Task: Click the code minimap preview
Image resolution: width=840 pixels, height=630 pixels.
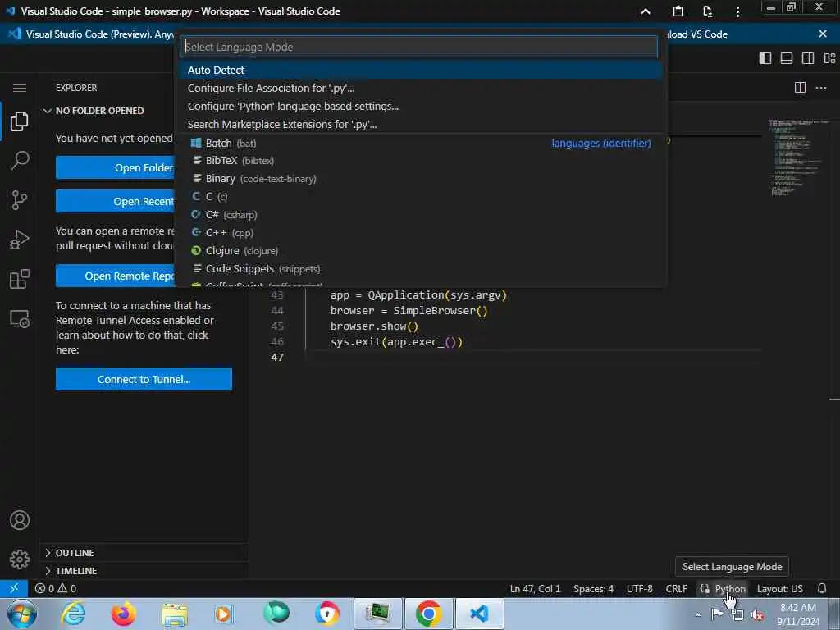Action: click(797, 157)
